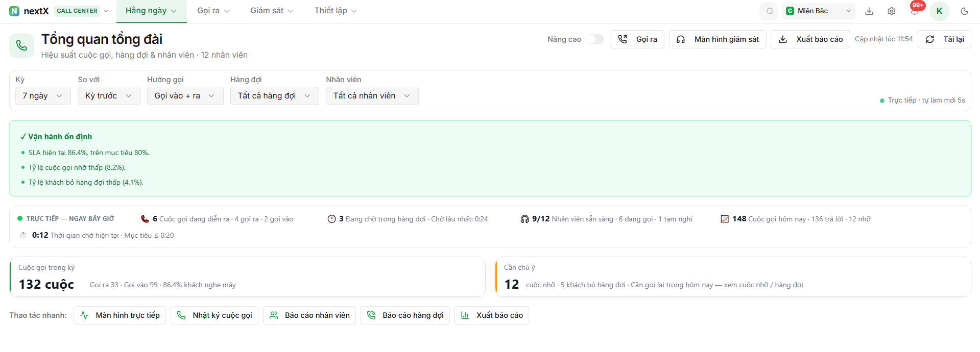
Task: Click the stopwatch icon for current wait time
Action: [23, 235]
